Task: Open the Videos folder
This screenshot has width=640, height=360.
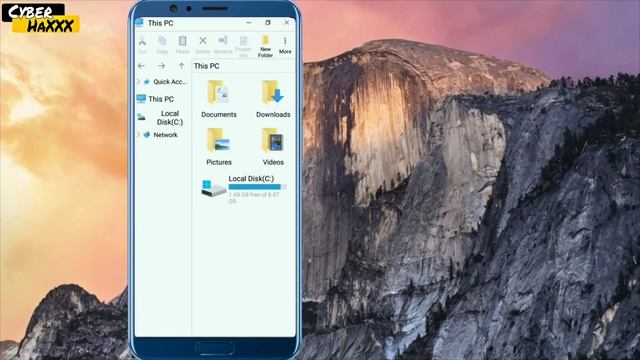Action: point(273,147)
